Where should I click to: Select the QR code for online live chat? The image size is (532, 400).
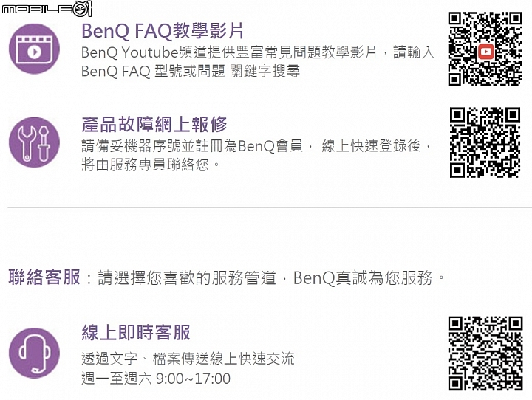coord(485,353)
